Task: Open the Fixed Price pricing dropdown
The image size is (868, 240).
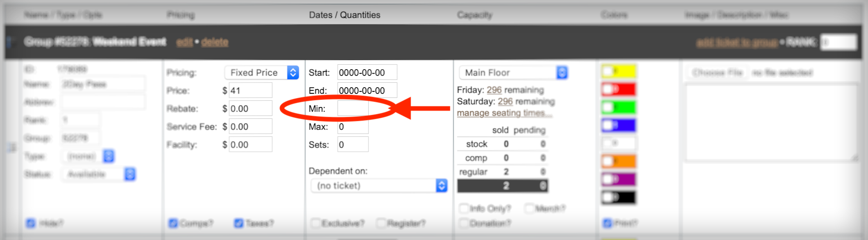Action: coord(262,72)
